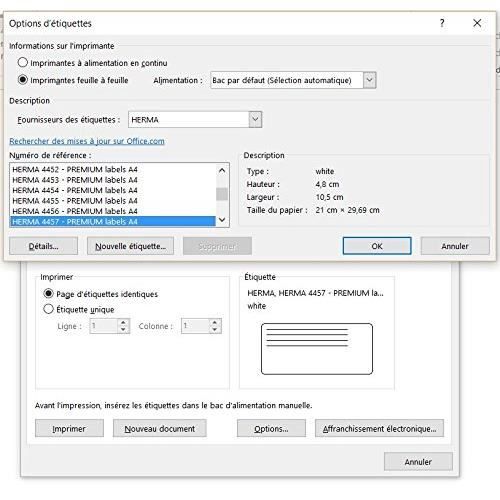Choose Étiquette unique radio button
Image resolution: width=500 pixels, height=500 pixels.
[48, 309]
